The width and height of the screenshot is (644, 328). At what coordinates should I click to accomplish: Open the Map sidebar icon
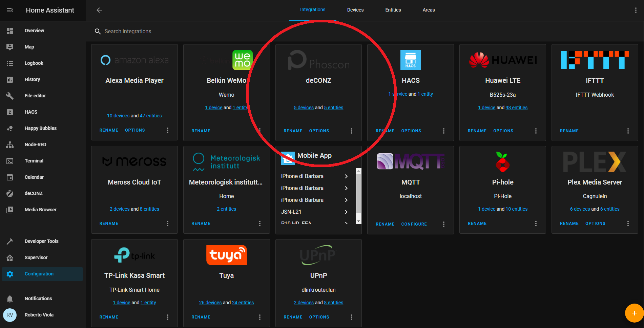click(10, 47)
